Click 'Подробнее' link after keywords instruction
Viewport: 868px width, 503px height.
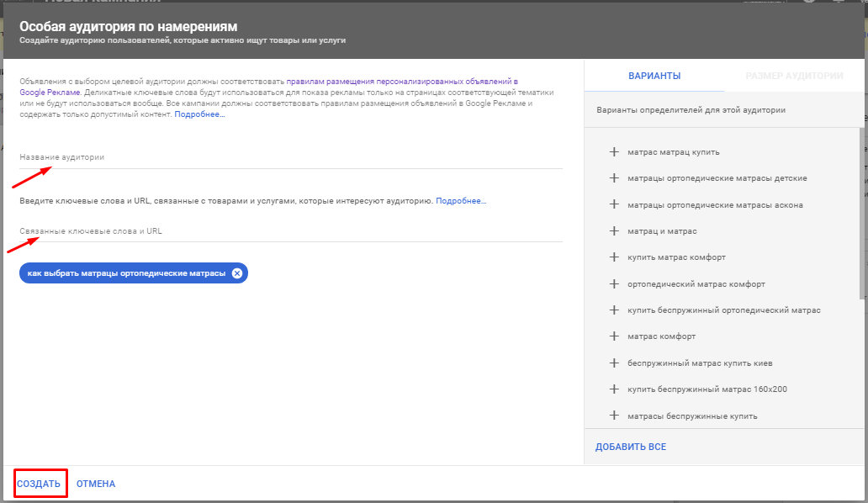pos(461,202)
